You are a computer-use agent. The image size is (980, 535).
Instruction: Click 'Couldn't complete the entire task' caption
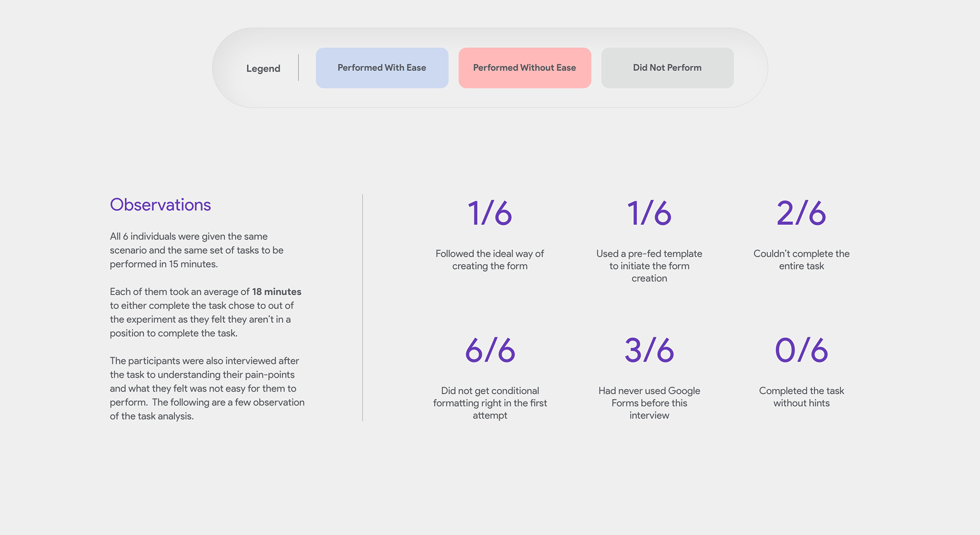[801, 260]
